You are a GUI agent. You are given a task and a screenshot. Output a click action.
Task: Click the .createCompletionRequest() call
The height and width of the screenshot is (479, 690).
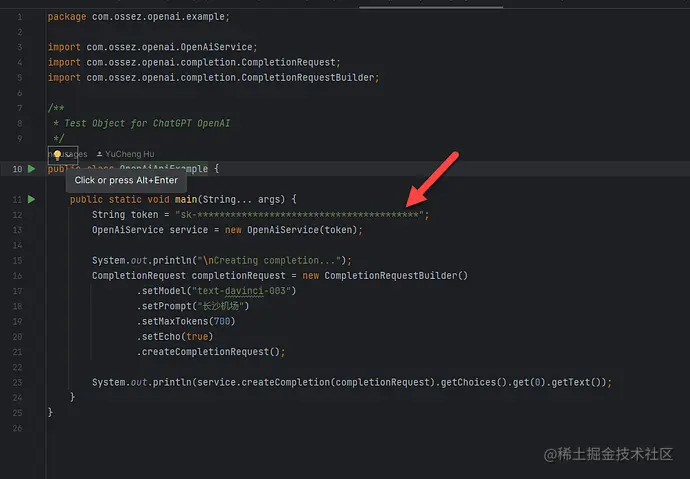click(208, 352)
